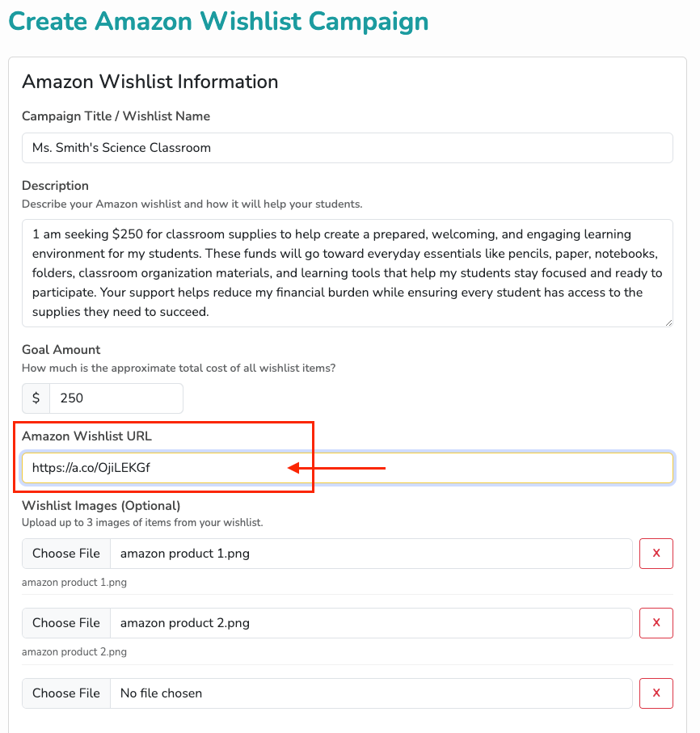Remove the amazon product 1.png file with X
The width and height of the screenshot is (700, 733).
coord(656,554)
